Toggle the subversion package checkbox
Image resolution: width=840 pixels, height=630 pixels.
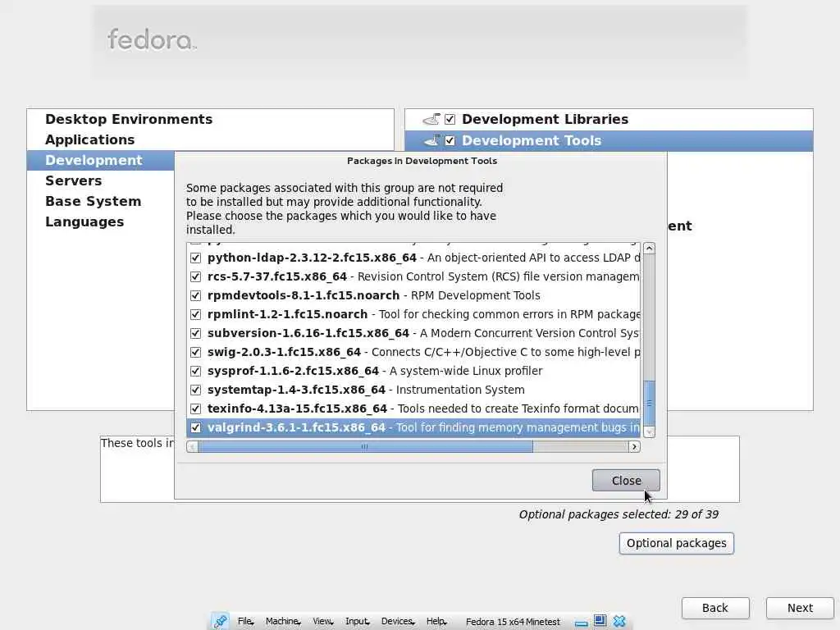[x=195, y=333]
